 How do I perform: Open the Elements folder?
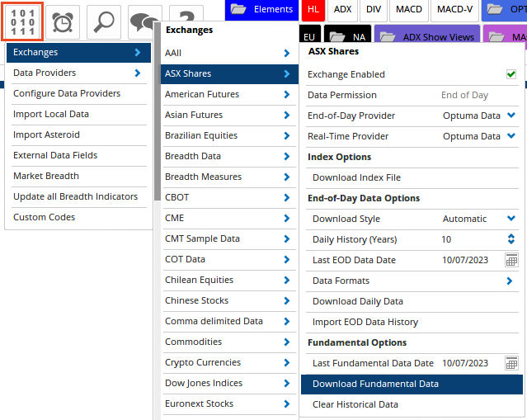coord(261,9)
